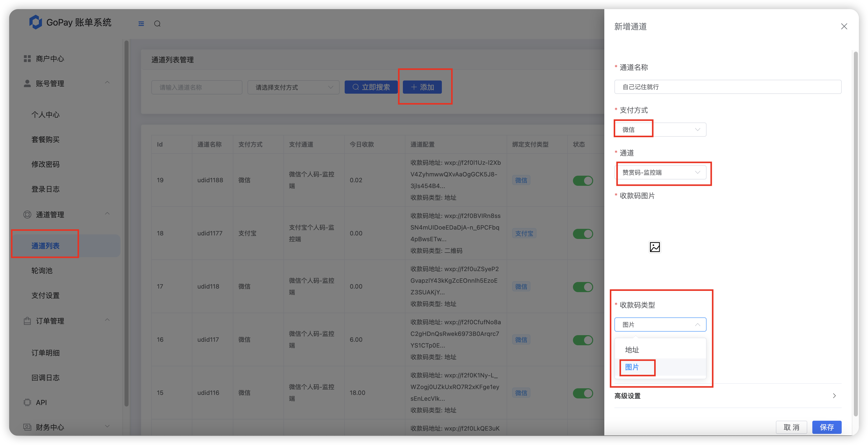Click the 立即搜索 button
This screenshot has width=868, height=445.
(371, 87)
